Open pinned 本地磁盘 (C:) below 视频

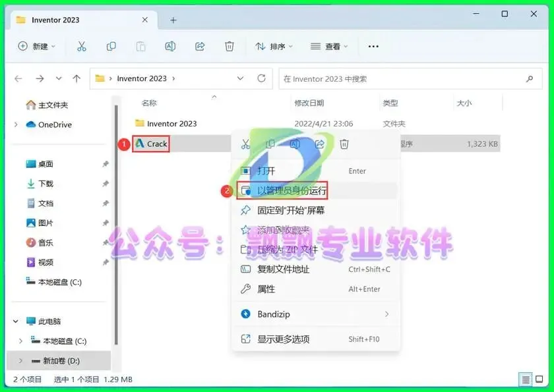53,282
